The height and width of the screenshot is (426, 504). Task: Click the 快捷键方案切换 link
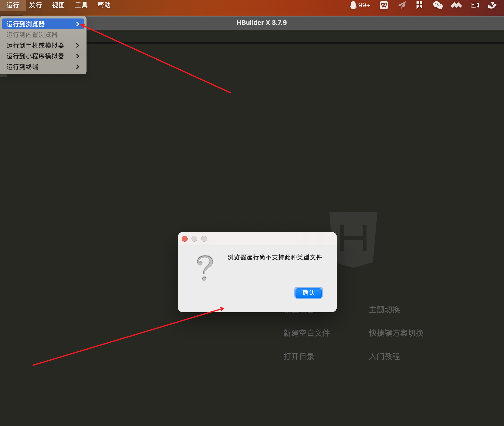(x=396, y=333)
